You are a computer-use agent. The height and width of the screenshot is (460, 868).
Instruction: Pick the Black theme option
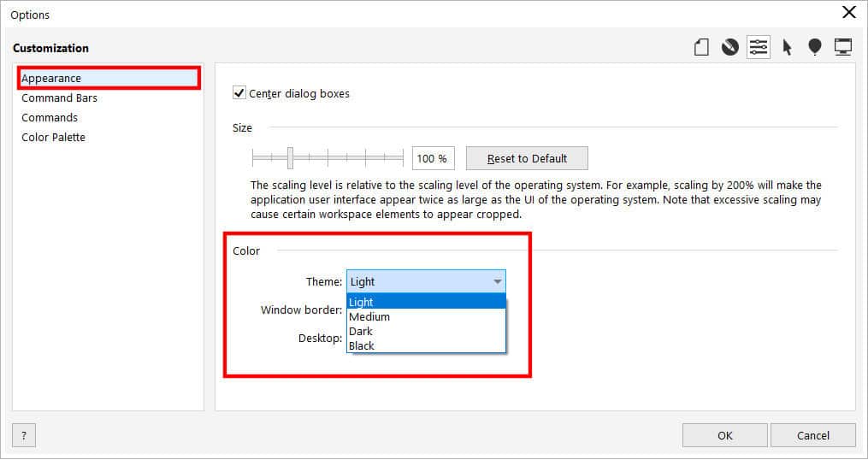coord(362,345)
